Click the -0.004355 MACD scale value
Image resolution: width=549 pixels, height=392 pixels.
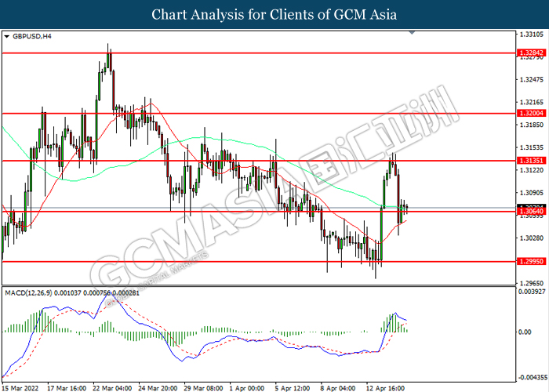tap(533, 378)
